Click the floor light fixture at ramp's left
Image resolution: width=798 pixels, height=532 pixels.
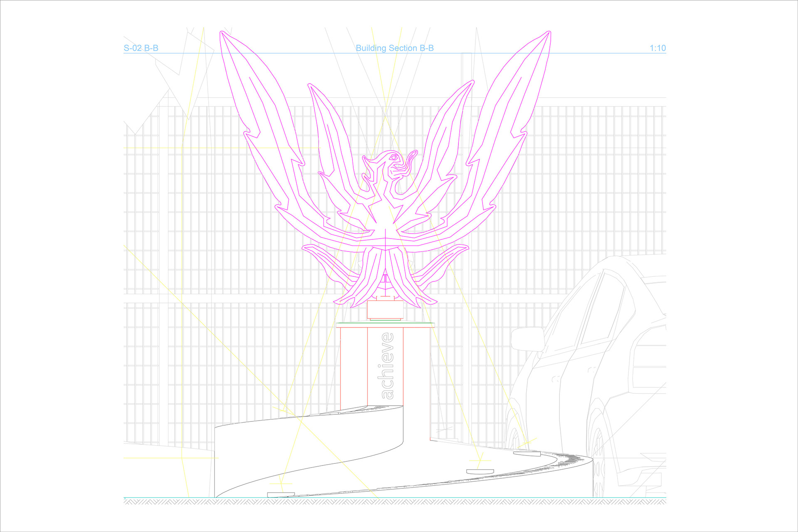pyautogui.click(x=281, y=495)
